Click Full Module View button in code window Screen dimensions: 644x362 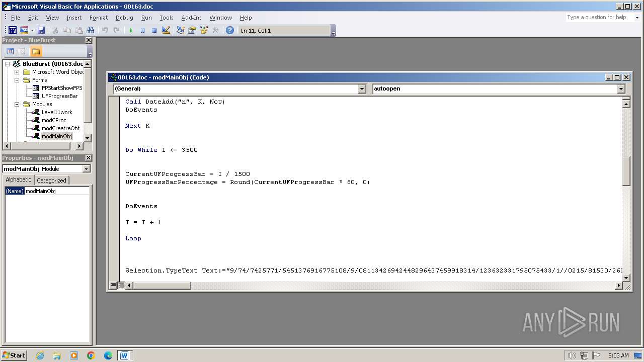click(x=121, y=286)
